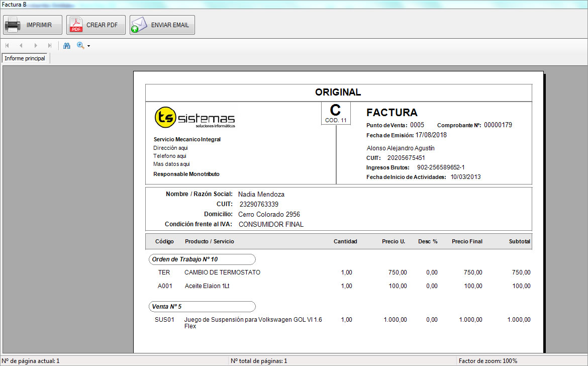Click Comprobante number 00000179
The width and height of the screenshot is (588, 366).
(498, 125)
